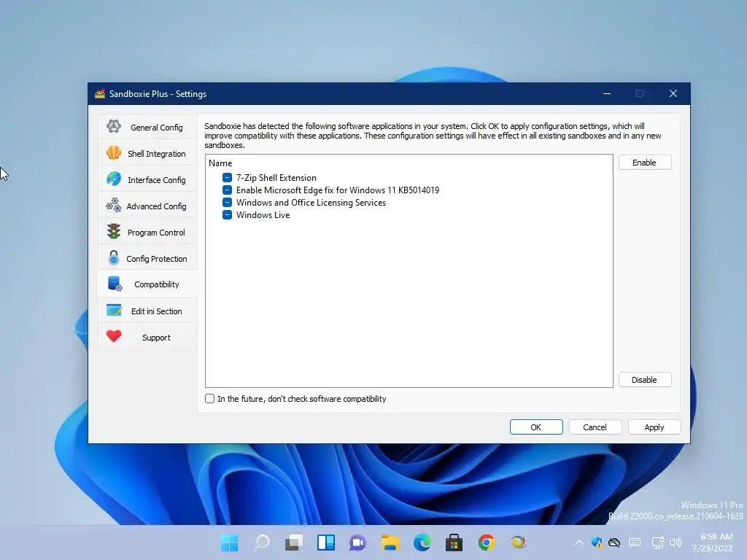Switch to Interface Config section

click(x=147, y=179)
